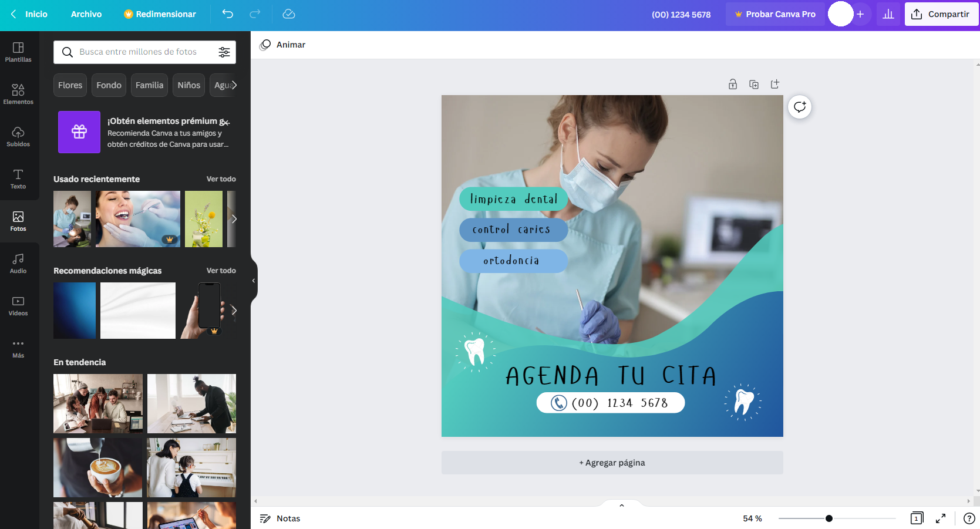This screenshot has height=529, width=980.
Task: Click Ver todo for Usado recientemente
Action: (x=221, y=179)
